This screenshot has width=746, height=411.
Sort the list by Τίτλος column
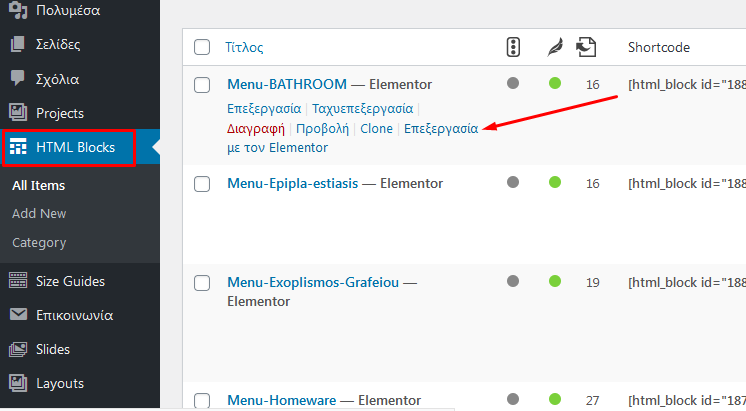244,47
